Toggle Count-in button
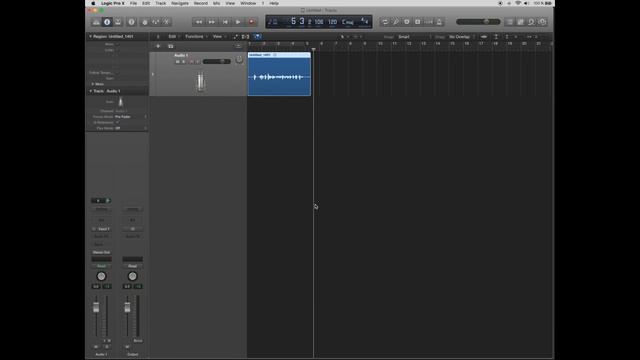The width and height of the screenshot is (640, 360). pyautogui.click(x=429, y=22)
